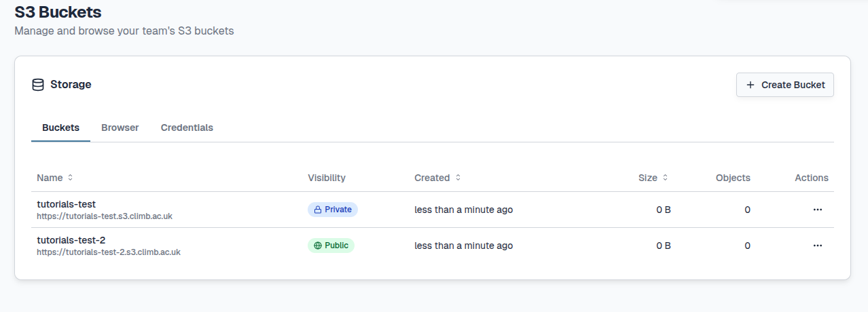This screenshot has height=312, width=868.
Task: Click the plus icon in Create Bucket
Action: coord(751,85)
